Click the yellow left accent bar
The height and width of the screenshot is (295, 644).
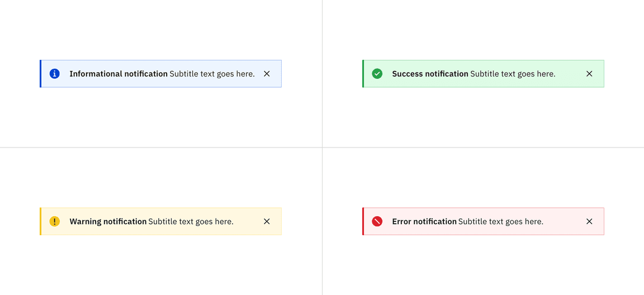40,221
